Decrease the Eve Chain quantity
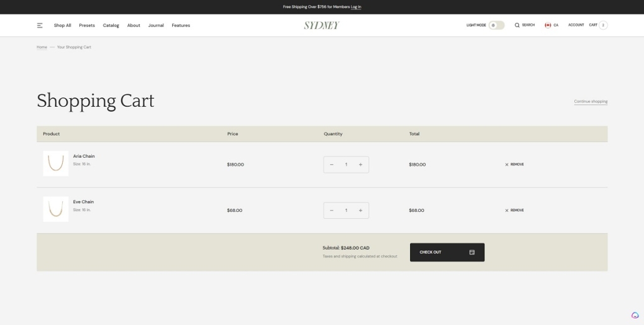644x325 pixels. tap(331, 211)
